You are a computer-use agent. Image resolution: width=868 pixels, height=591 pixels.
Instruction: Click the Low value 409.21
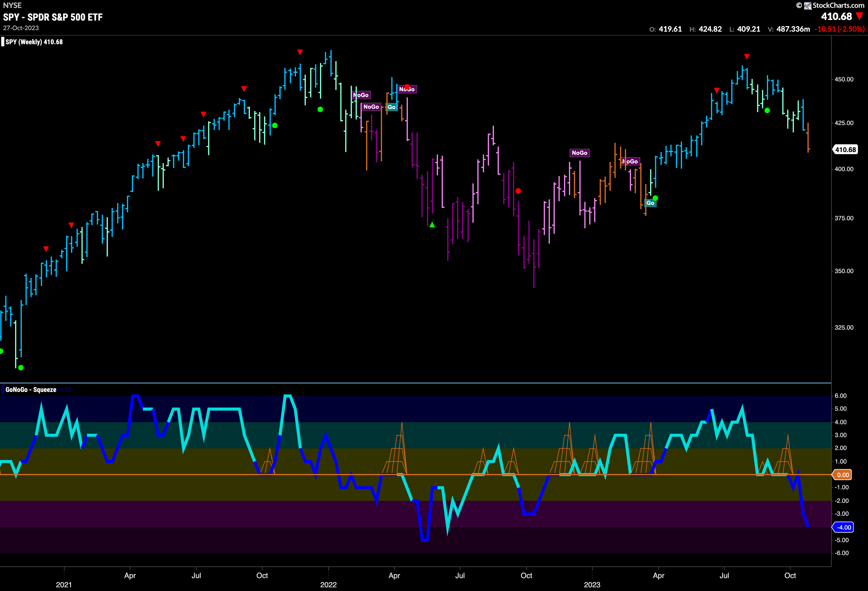(x=748, y=29)
